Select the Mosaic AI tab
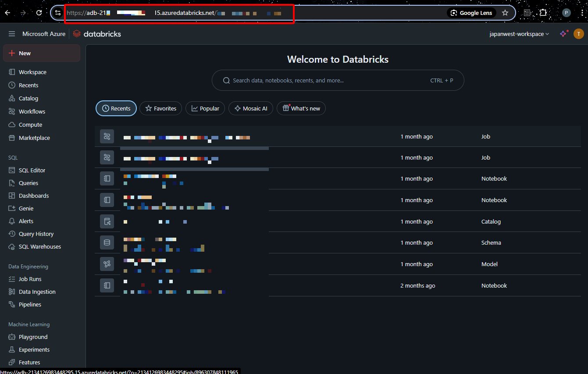 [x=251, y=108]
